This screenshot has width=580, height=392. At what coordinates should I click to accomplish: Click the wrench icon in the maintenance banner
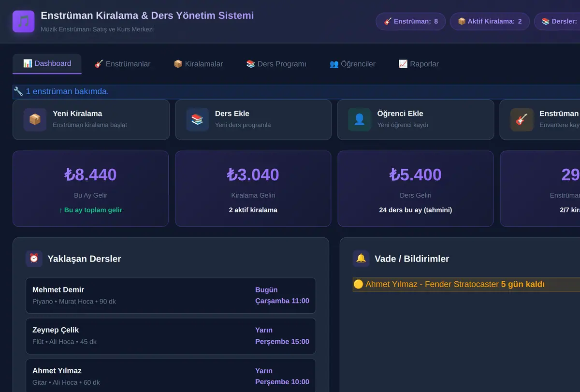(x=18, y=91)
